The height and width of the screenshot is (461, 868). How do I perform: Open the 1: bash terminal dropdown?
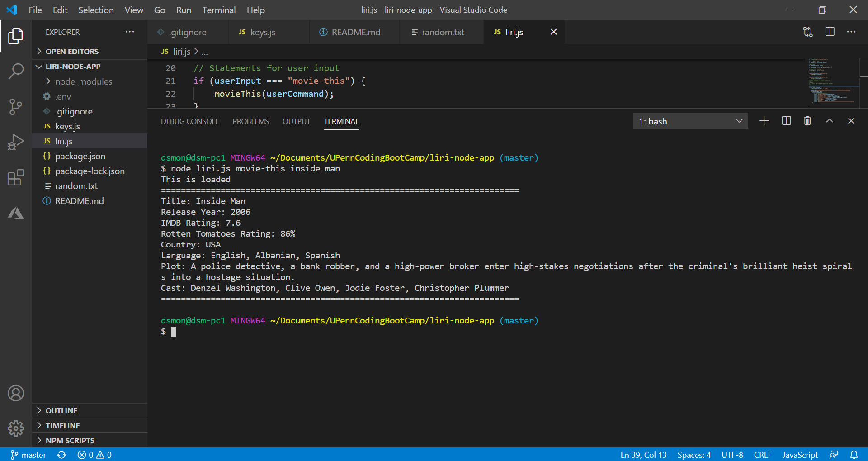click(689, 121)
